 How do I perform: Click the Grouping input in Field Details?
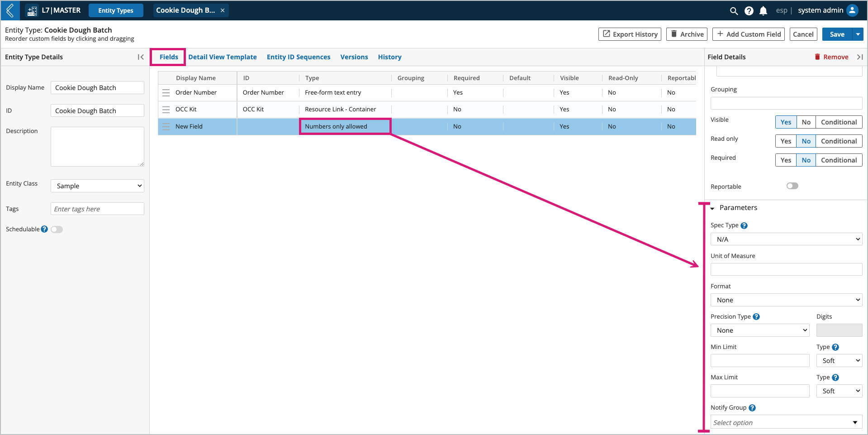click(786, 103)
